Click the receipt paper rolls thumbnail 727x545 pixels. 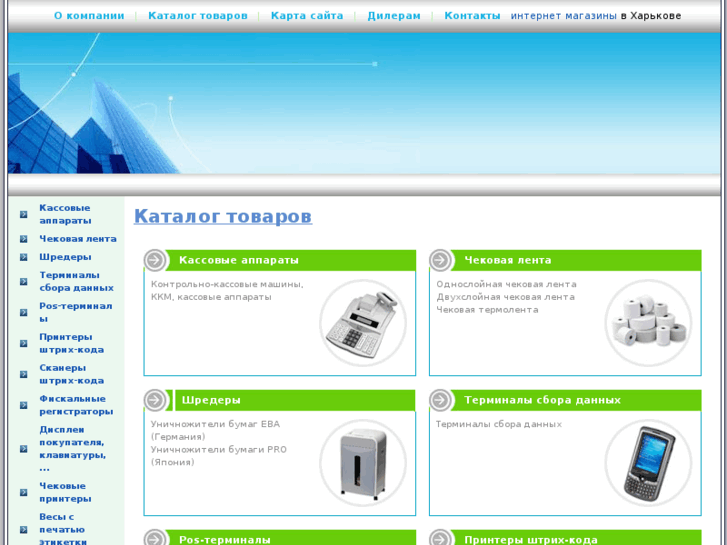click(x=648, y=323)
